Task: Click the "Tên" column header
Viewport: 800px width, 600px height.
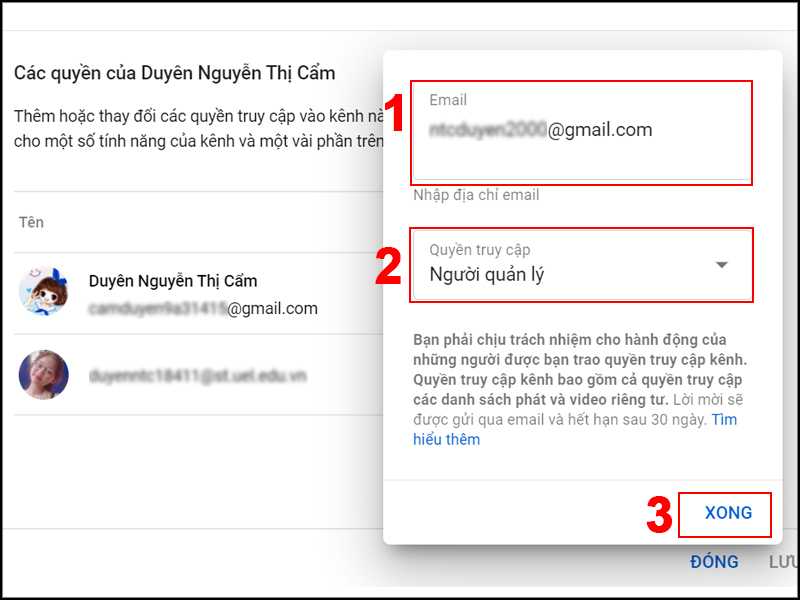Action: pos(31,222)
